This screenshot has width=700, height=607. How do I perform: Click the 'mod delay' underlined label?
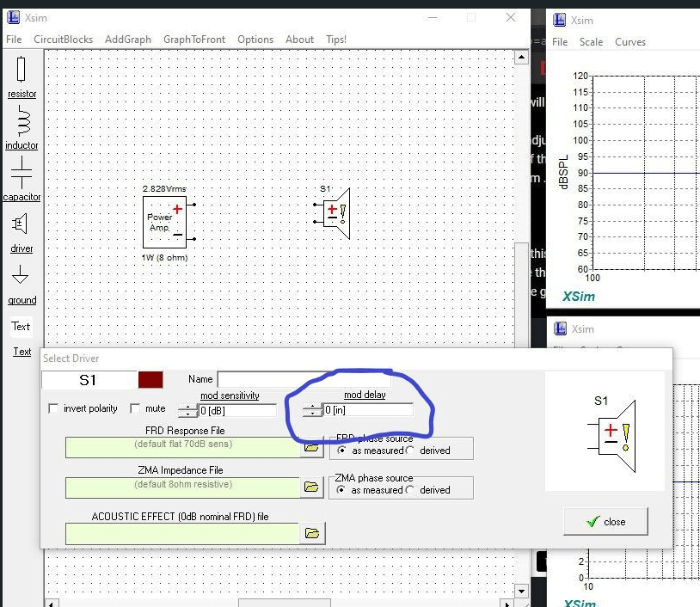[365, 395]
